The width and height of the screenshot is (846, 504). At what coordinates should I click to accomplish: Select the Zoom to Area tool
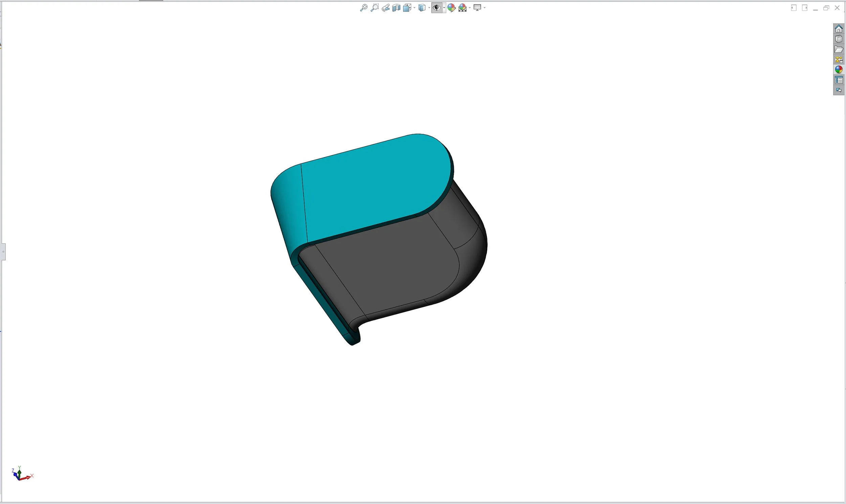click(374, 8)
